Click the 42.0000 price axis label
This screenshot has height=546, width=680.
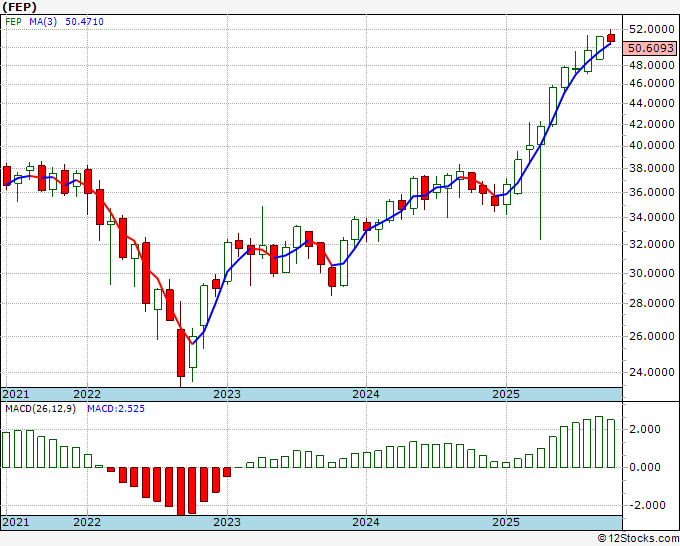(652, 124)
